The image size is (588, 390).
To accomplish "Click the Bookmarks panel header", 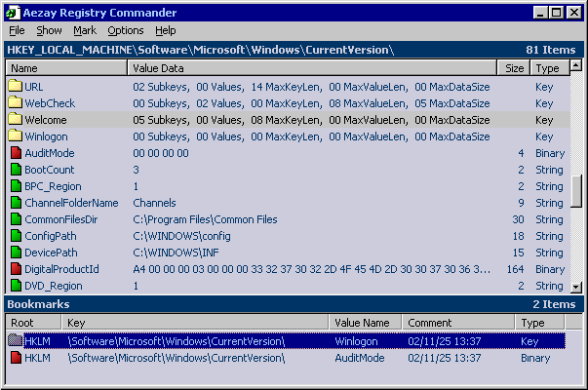I will (x=294, y=304).
